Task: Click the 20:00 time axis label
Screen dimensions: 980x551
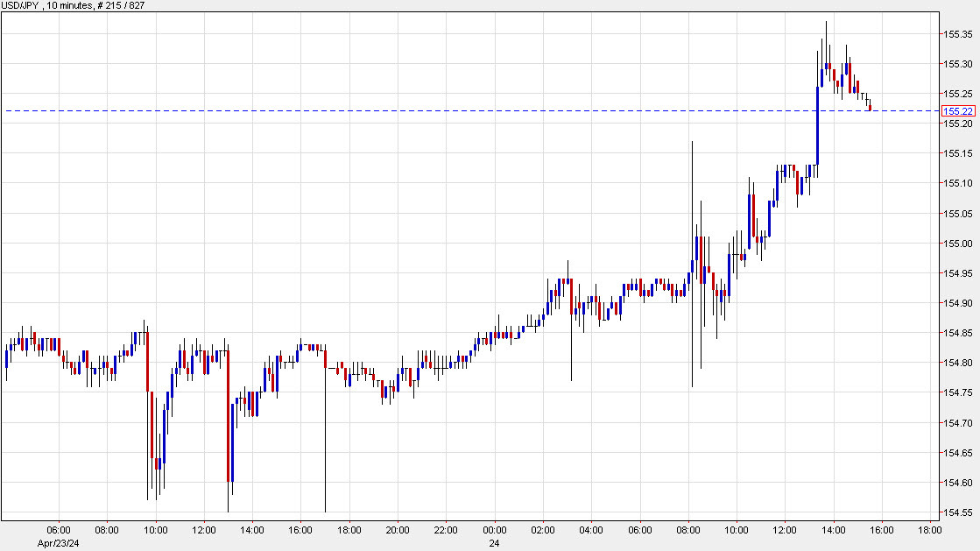Action: pos(398,530)
